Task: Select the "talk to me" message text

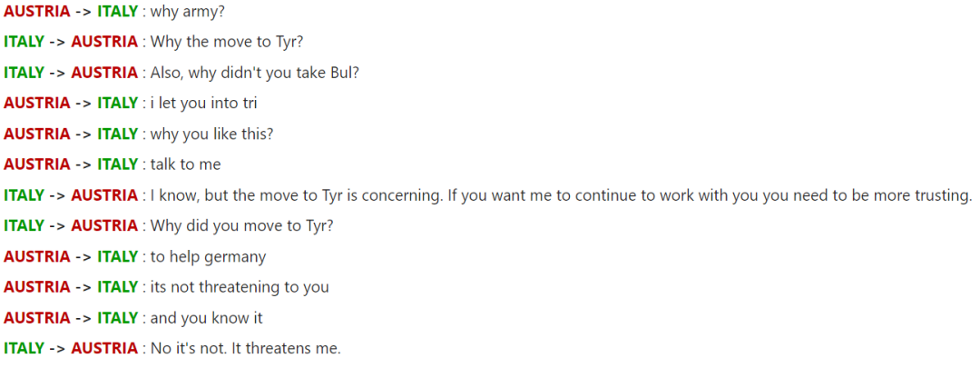Action: (x=185, y=164)
